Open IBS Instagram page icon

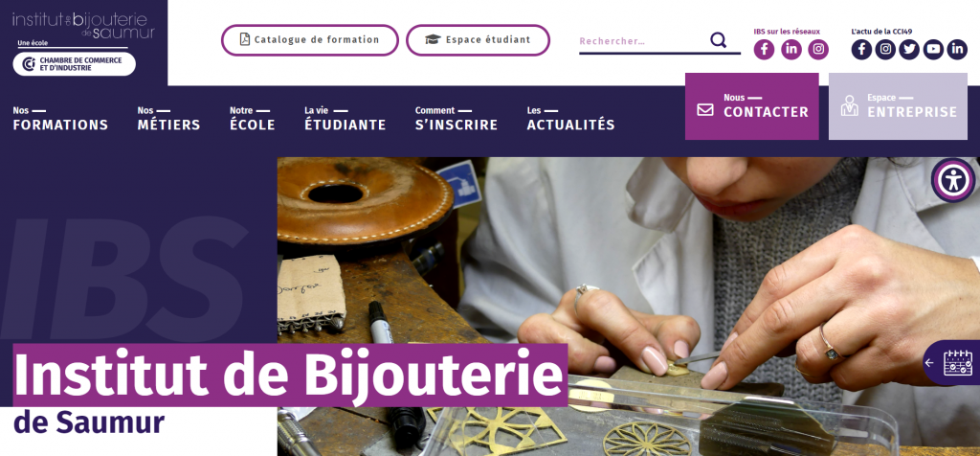(818, 50)
